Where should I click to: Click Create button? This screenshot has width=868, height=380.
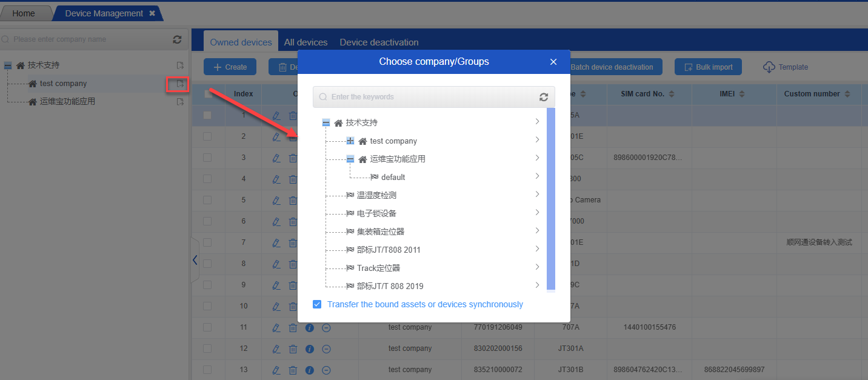coord(230,67)
